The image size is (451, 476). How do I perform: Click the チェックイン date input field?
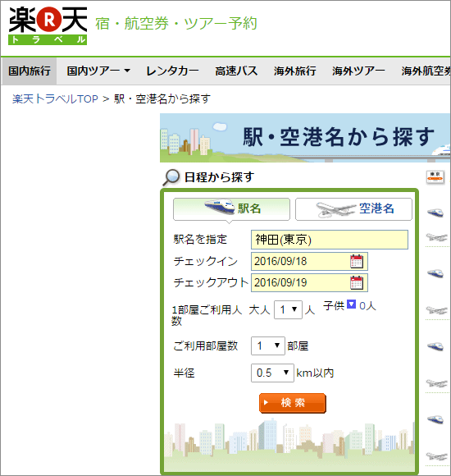pos(309,261)
